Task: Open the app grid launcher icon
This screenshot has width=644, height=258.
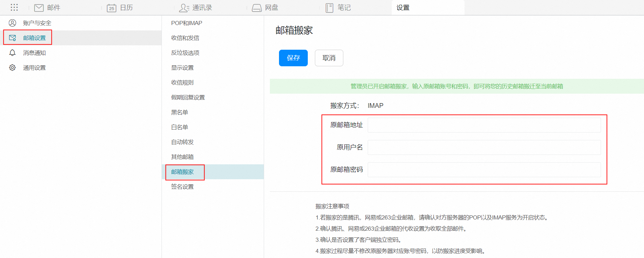Action: pyautogui.click(x=14, y=7)
